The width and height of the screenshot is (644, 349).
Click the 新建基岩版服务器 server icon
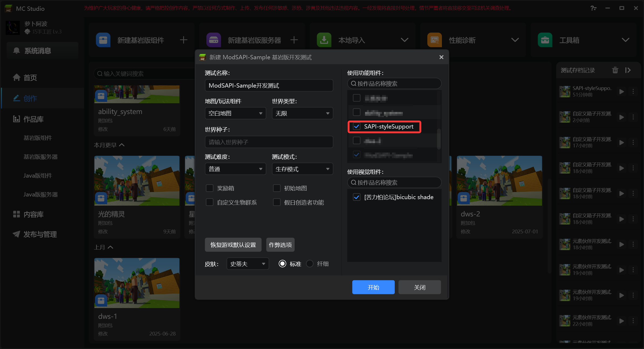tap(213, 40)
